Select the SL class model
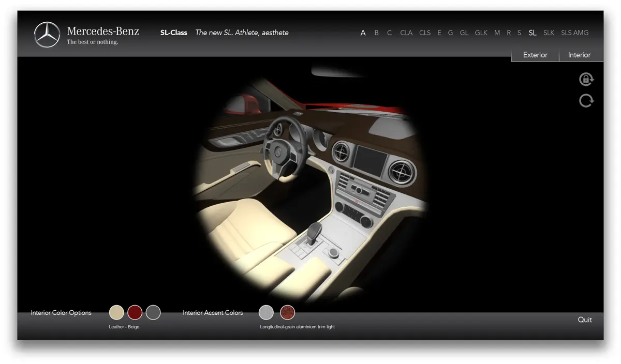 [533, 33]
